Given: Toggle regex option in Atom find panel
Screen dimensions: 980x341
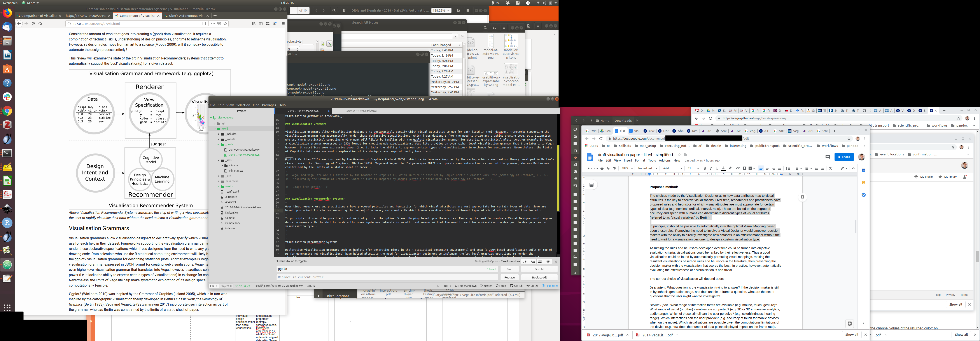Looking at the screenshot, I should tap(525, 262).
